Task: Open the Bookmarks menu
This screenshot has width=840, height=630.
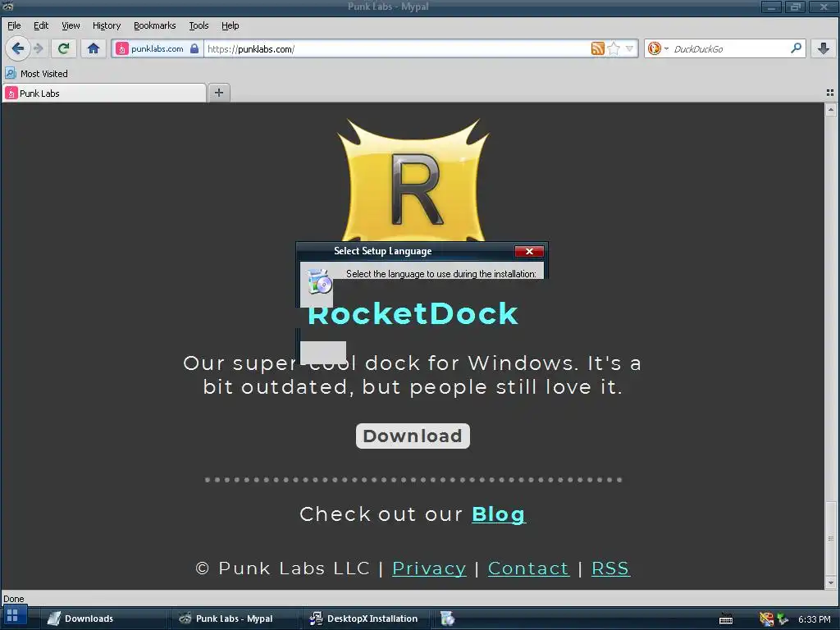Action: coord(155,25)
